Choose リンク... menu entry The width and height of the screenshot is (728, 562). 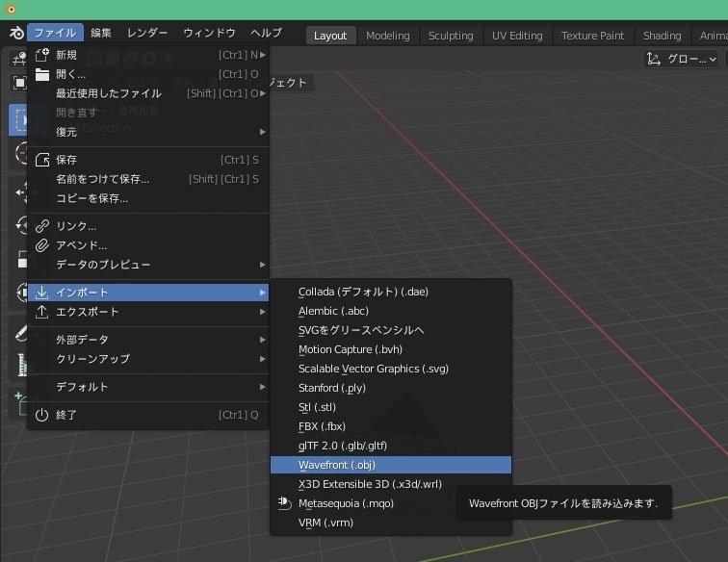click(x=148, y=226)
